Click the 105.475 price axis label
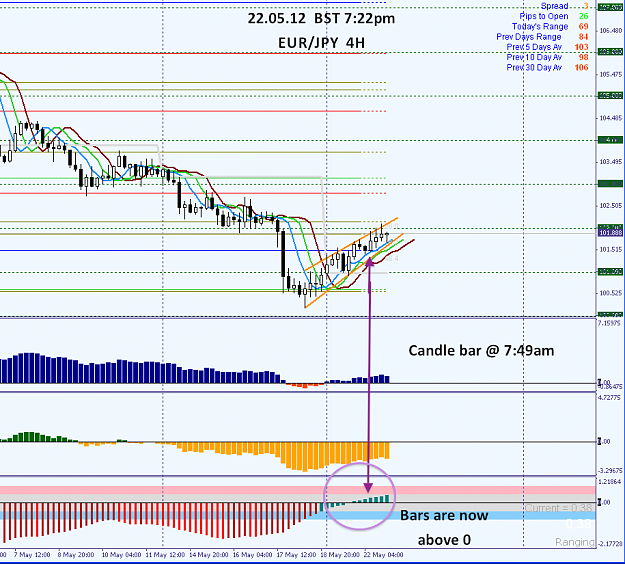 coord(611,75)
